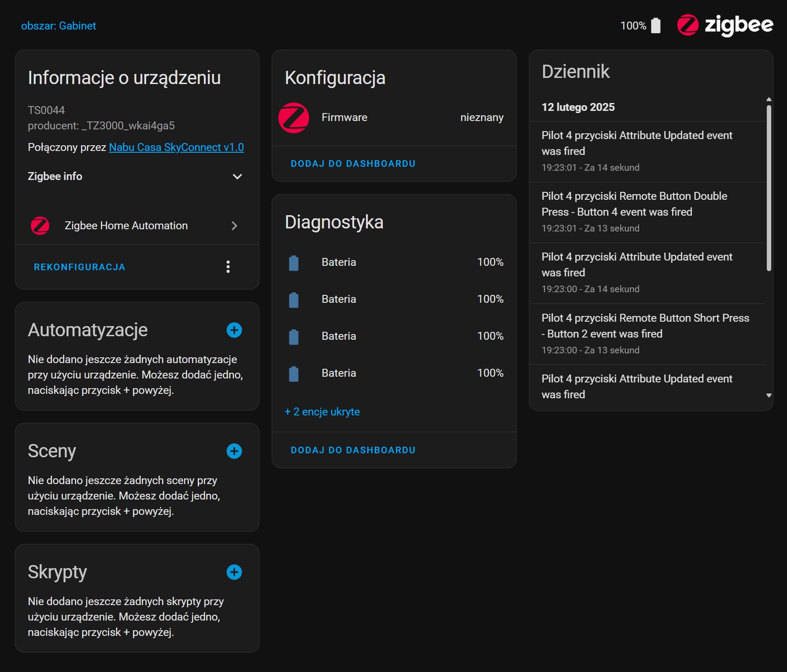Add a new scene with plus icon
The image size is (787, 672).
click(x=234, y=451)
